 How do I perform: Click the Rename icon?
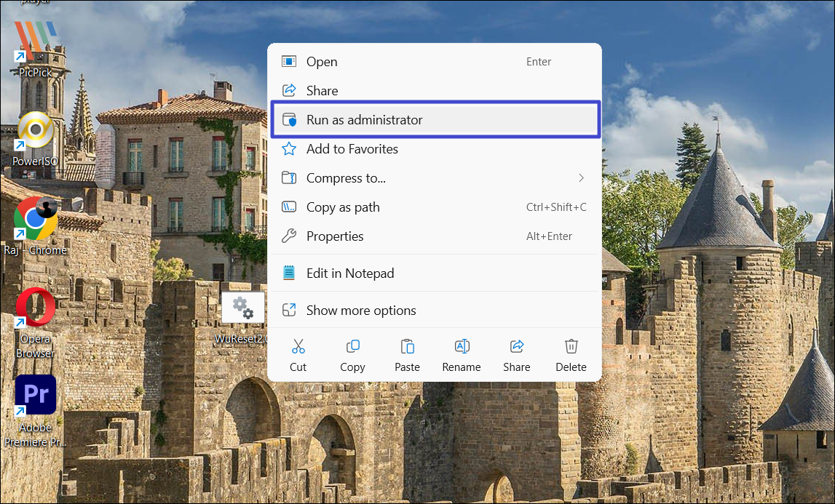pos(462,346)
